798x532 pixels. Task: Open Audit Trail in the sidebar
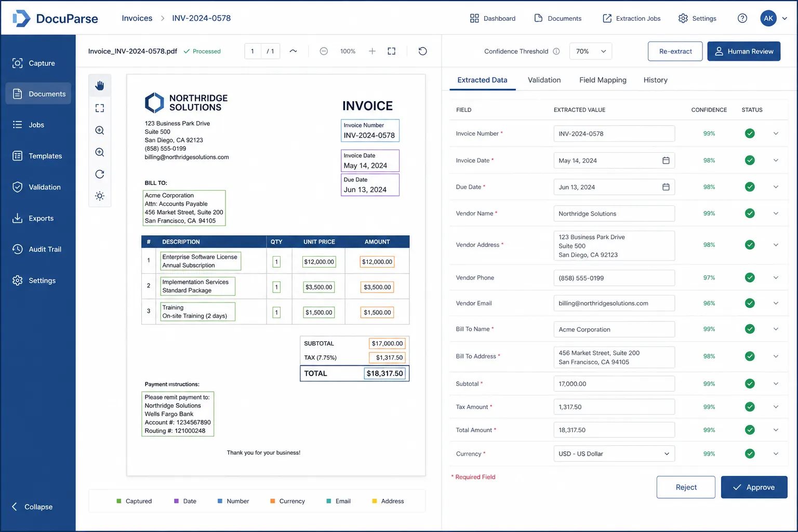tap(38, 249)
